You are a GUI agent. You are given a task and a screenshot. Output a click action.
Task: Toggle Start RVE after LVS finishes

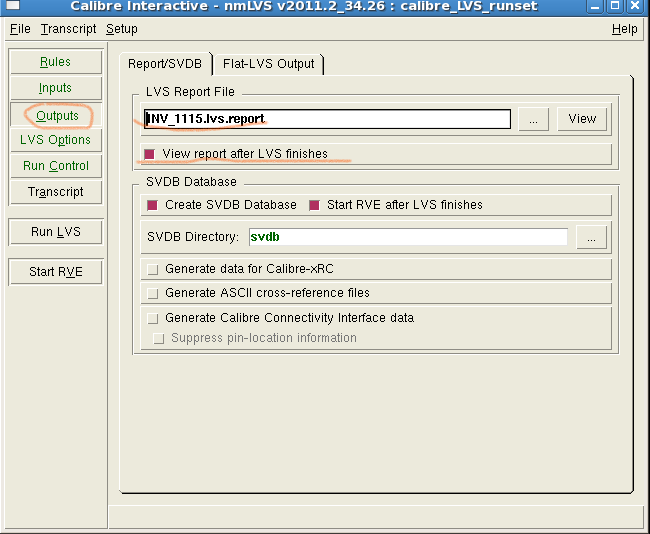coord(314,205)
